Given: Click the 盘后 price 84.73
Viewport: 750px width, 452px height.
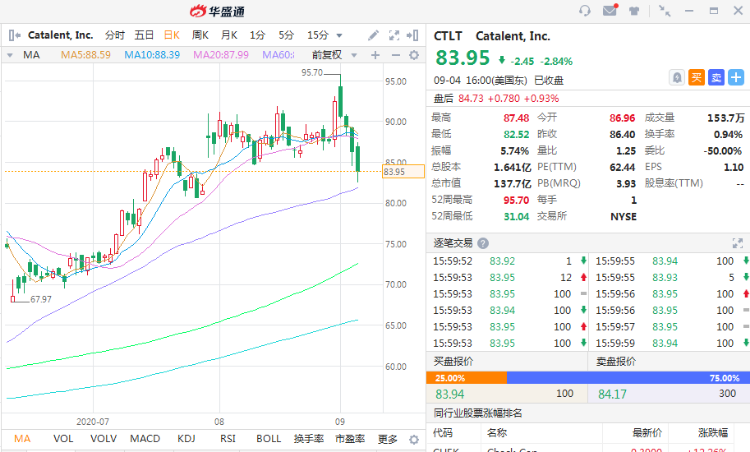Looking at the screenshot, I should 471,99.
